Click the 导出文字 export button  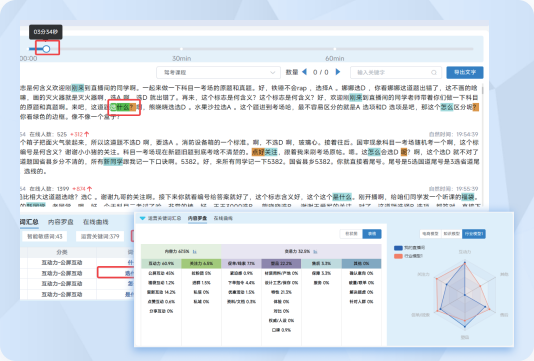[465, 72]
